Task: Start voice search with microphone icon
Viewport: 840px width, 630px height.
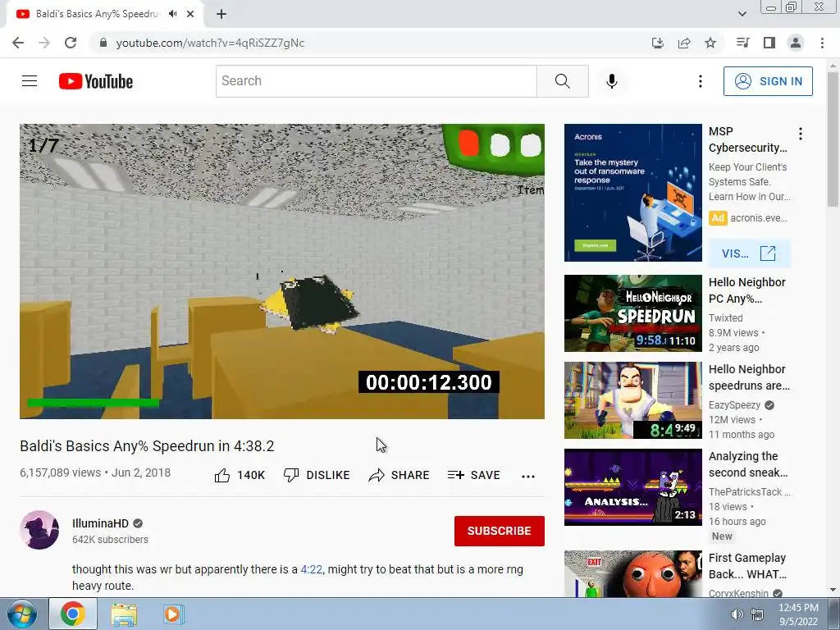Action: pyautogui.click(x=612, y=81)
